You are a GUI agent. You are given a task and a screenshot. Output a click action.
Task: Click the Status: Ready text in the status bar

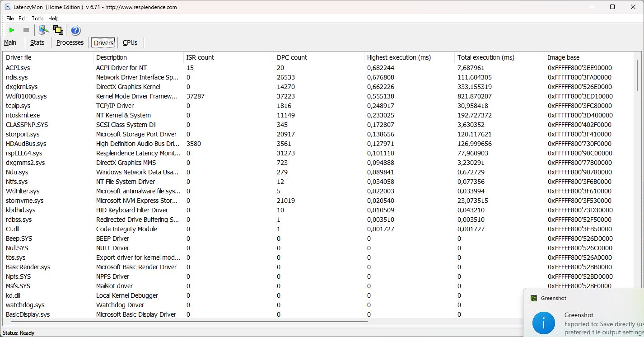click(19, 333)
